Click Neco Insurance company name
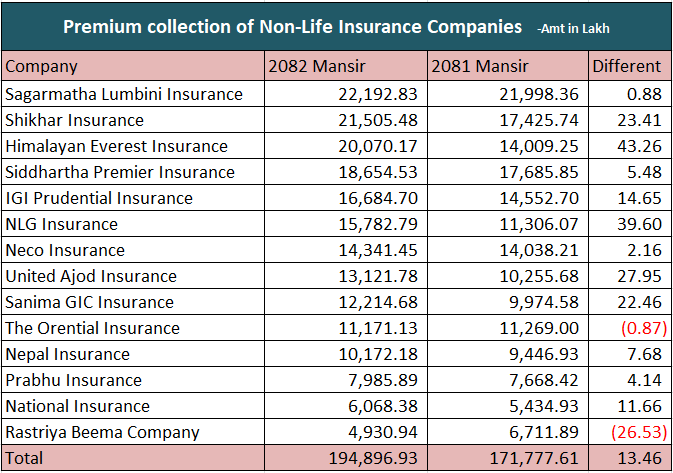This screenshot has height=473, width=673. pyautogui.click(x=65, y=250)
